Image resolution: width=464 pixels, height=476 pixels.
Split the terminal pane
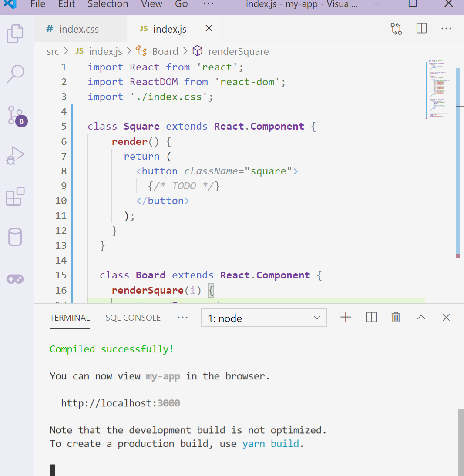(371, 318)
